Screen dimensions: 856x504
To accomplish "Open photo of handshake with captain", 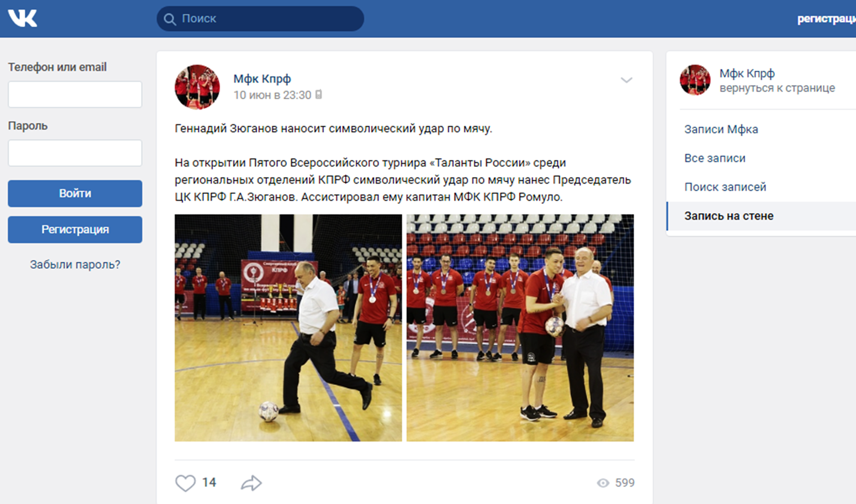I will 520,328.
